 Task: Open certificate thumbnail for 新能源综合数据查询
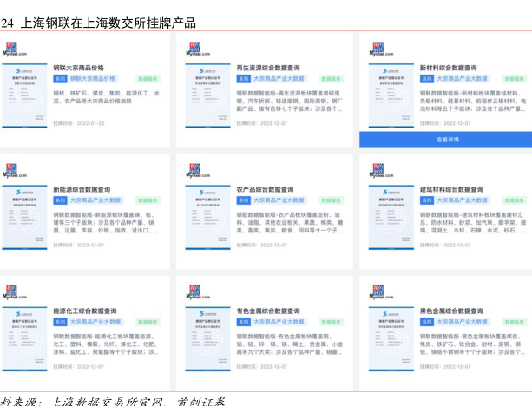[x=24, y=217]
